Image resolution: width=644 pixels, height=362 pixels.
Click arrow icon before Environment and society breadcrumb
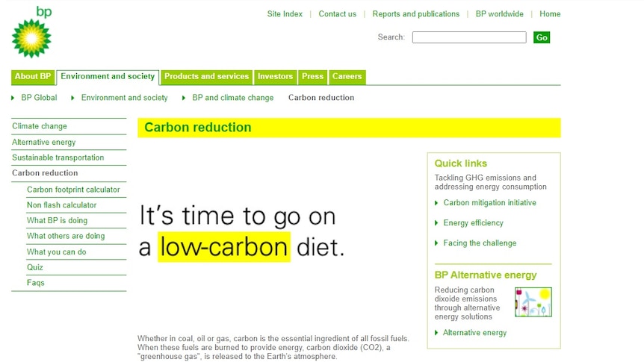[72, 98]
